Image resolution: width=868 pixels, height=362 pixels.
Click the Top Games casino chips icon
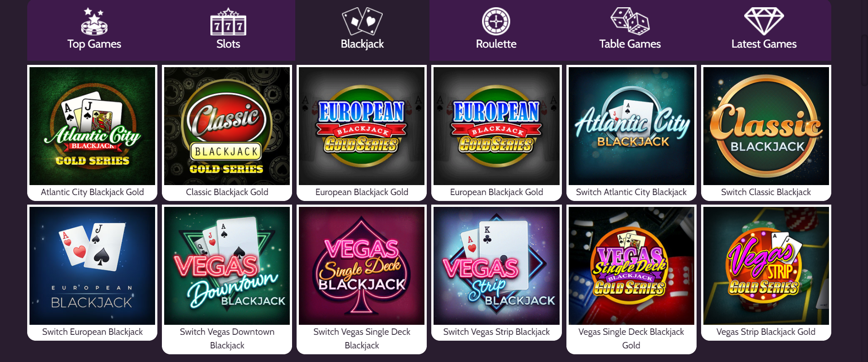[x=93, y=22]
